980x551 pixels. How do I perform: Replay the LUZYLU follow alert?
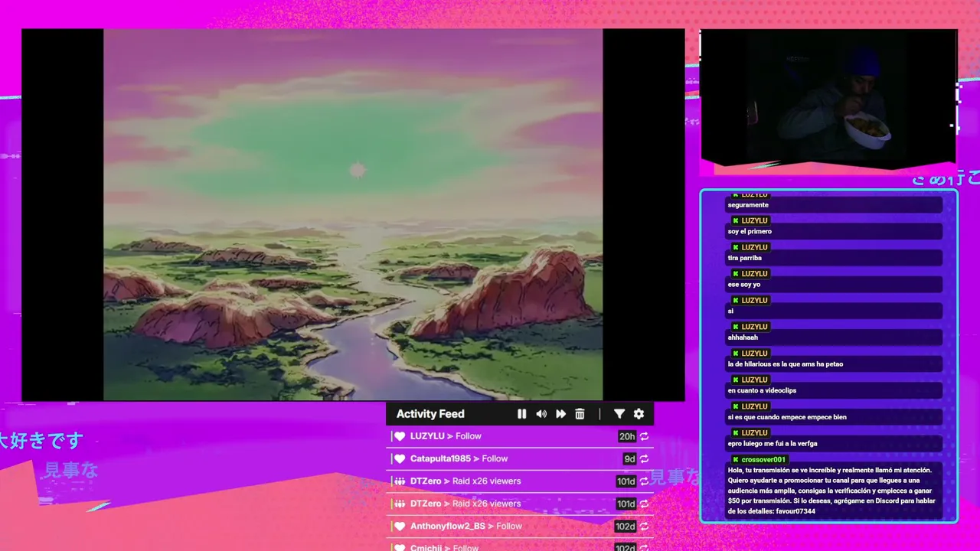point(645,436)
